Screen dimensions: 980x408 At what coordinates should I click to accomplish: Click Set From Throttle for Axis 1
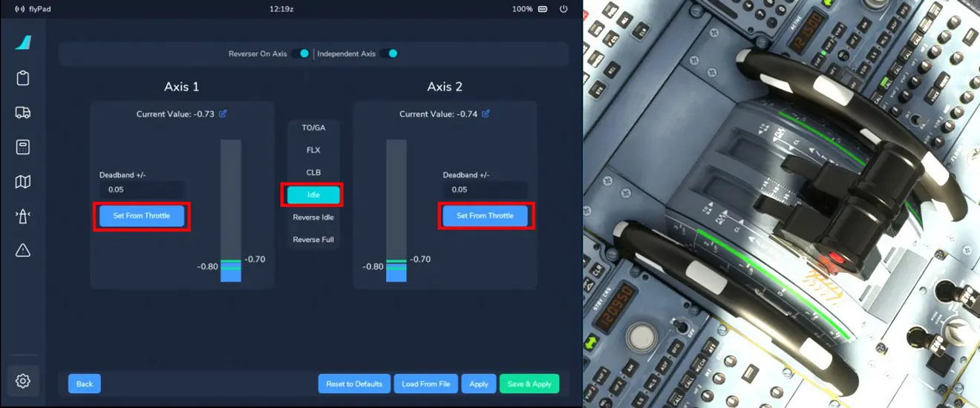tap(142, 216)
